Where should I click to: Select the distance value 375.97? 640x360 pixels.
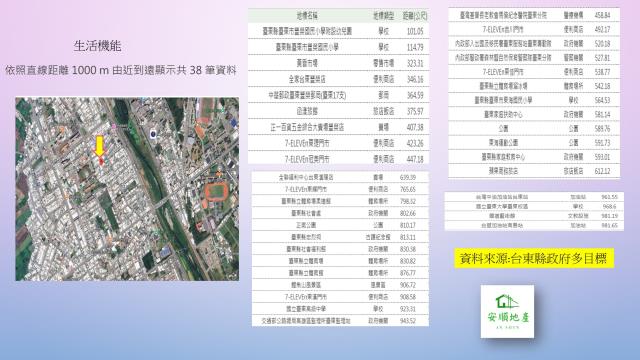(415, 111)
